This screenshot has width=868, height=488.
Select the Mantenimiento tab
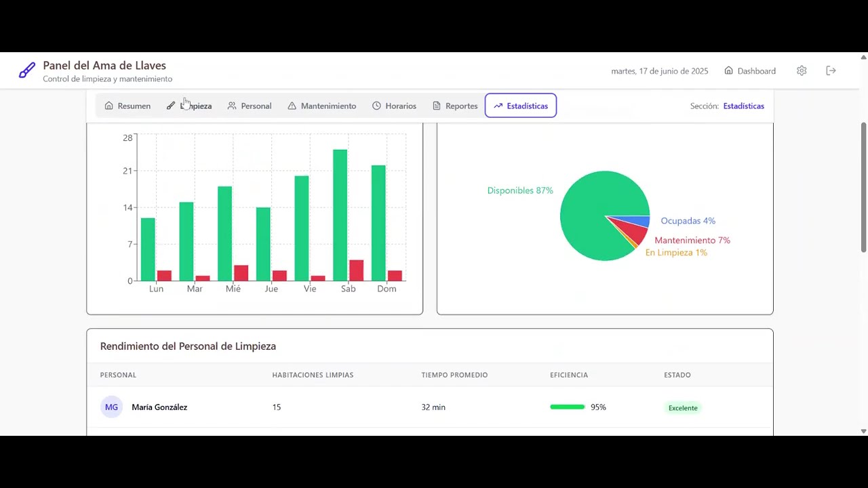pos(321,106)
